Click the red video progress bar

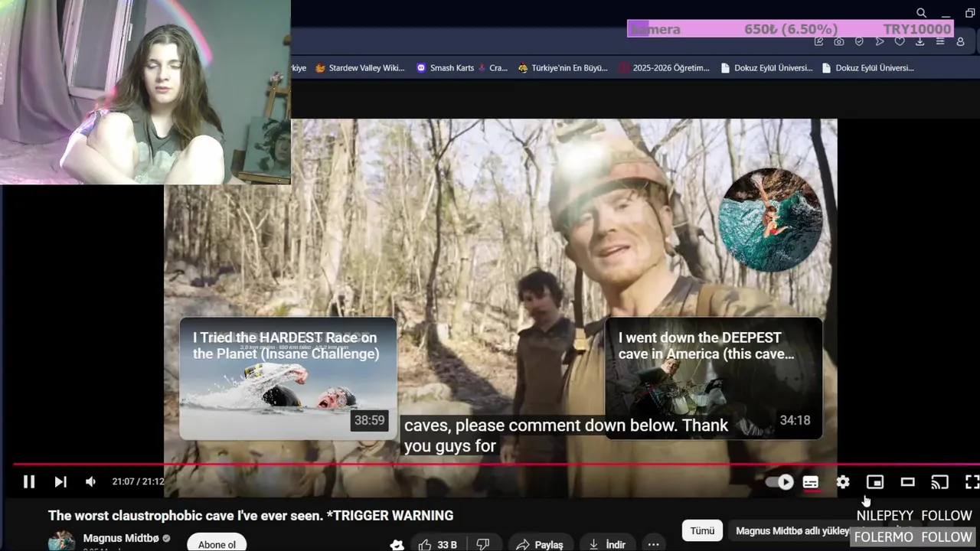point(496,464)
